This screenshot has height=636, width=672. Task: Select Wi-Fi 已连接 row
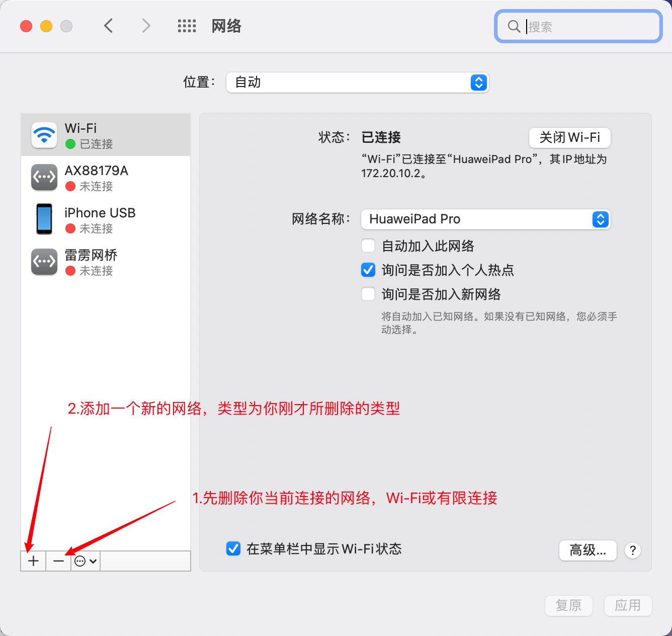click(x=106, y=135)
